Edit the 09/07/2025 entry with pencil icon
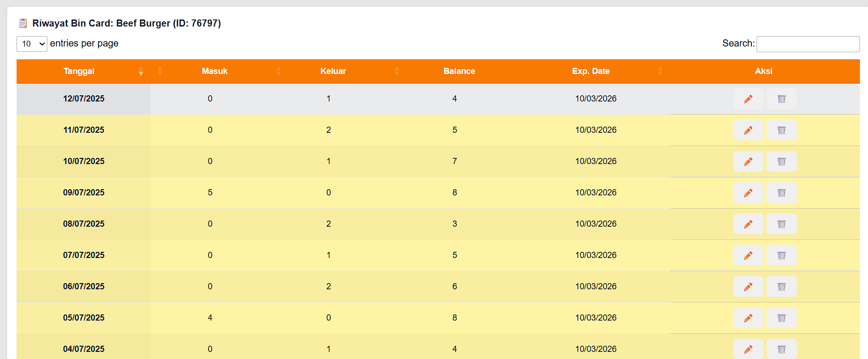The height and width of the screenshot is (359, 868). (x=748, y=193)
